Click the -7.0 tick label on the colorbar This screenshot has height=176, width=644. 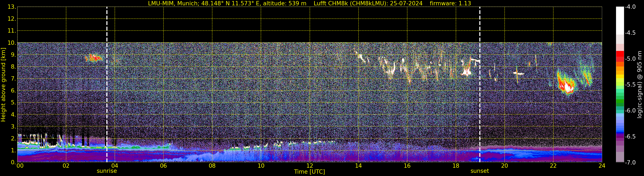(x=630, y=163)
